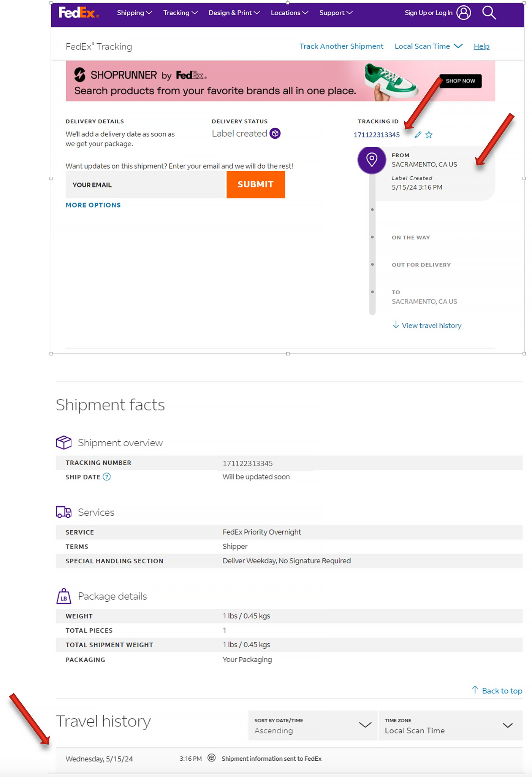Image resolution: width=532 pixels, height=777 pixels.
Task: Click the Package details weight icon
Action: pos(63,596)
